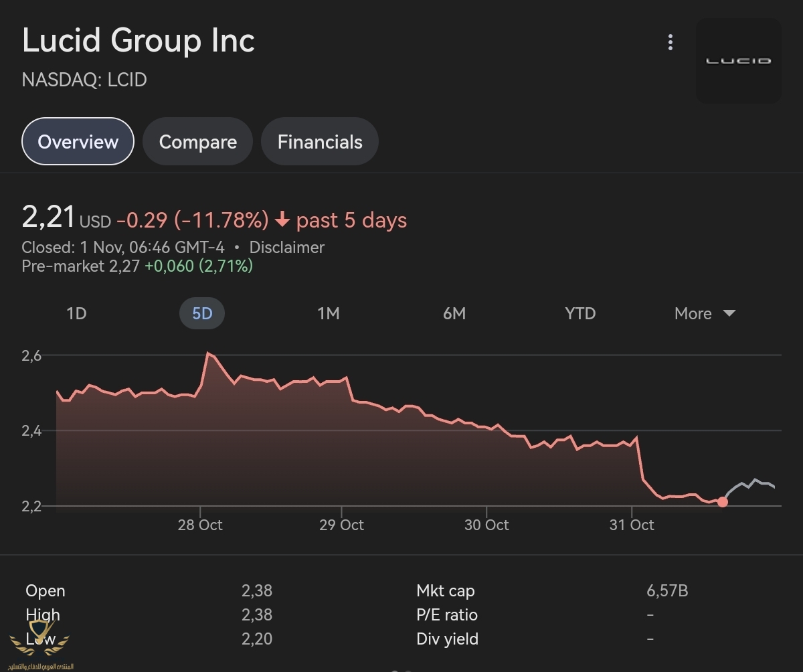This screenshot has height=672, width=803.
Task: Expand the More time ranges dropdown
Action: (693, 313)
